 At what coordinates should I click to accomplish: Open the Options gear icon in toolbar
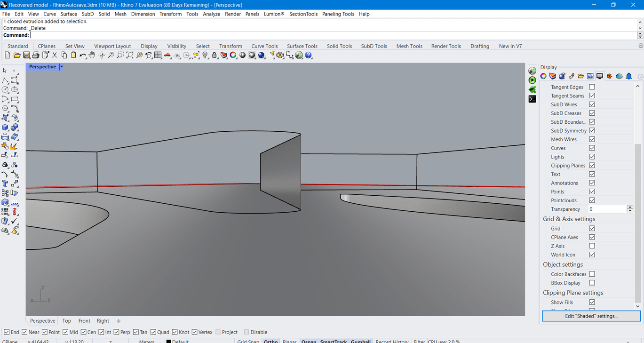click(x=280, y=55)
